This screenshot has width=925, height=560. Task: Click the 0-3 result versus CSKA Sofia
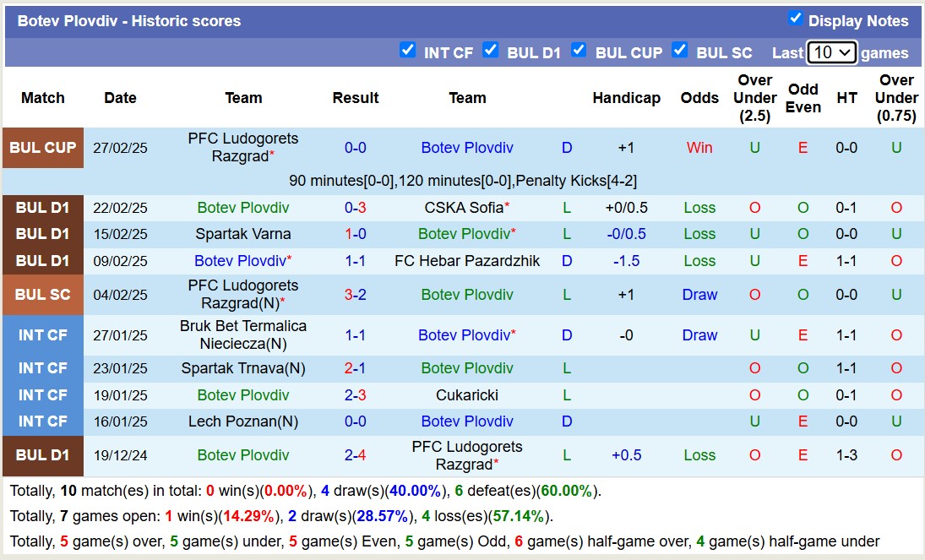355,208
